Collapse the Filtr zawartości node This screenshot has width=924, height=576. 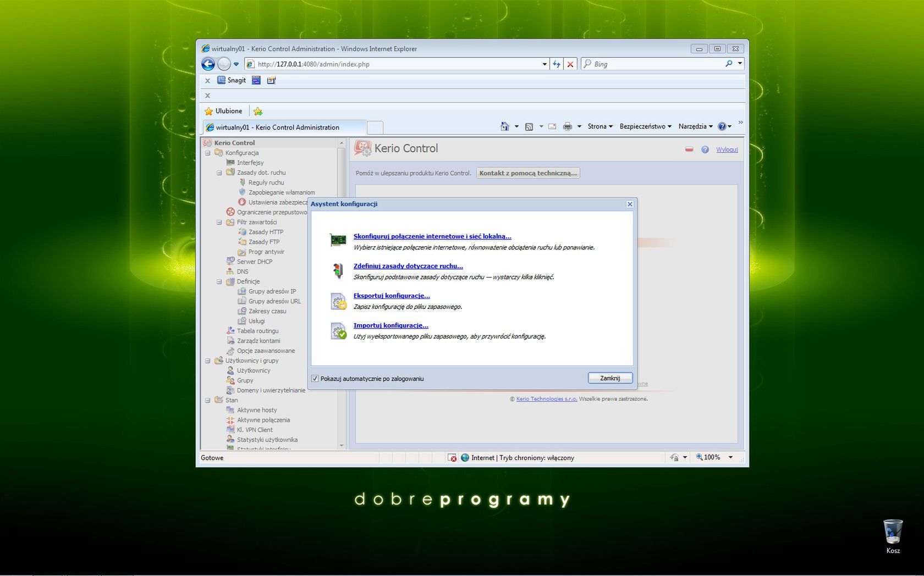219,222
